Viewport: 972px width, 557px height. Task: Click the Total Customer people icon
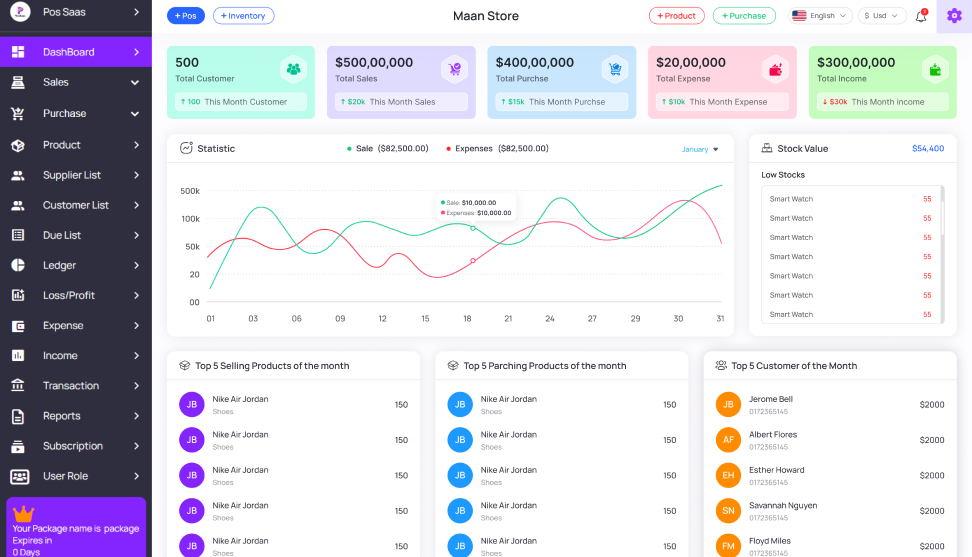293,69
